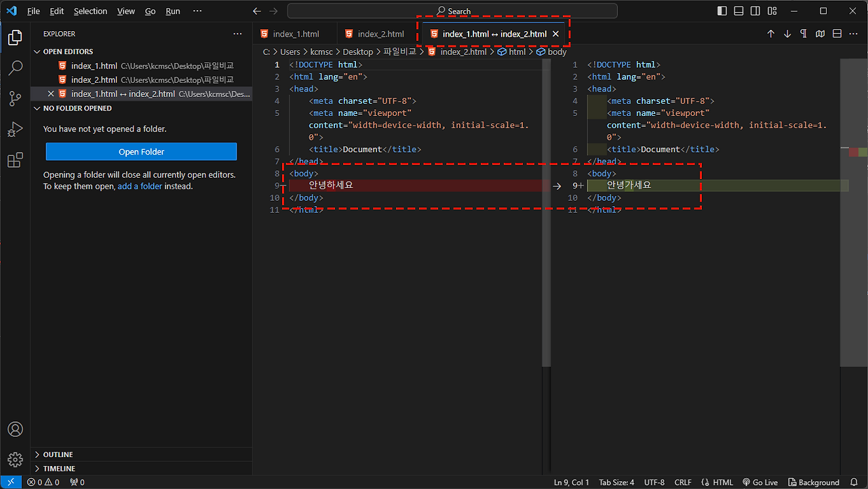Open Manage settings gear

coord(15,460)
